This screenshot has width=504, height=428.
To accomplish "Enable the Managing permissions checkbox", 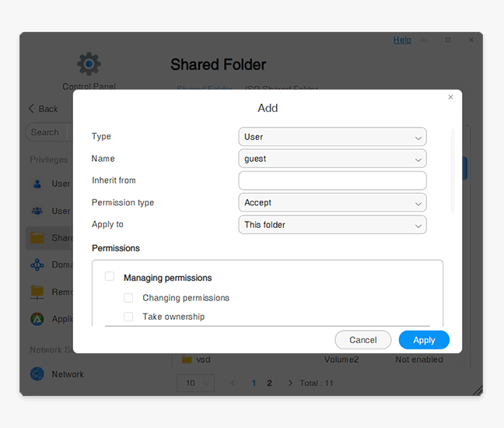I will [110, 277].
